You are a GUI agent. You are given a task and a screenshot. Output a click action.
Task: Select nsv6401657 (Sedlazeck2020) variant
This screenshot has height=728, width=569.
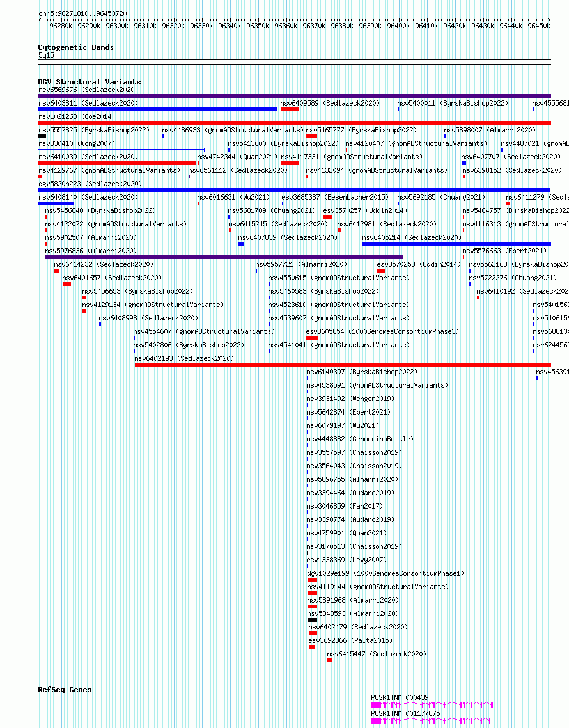(x=112, y=278)
